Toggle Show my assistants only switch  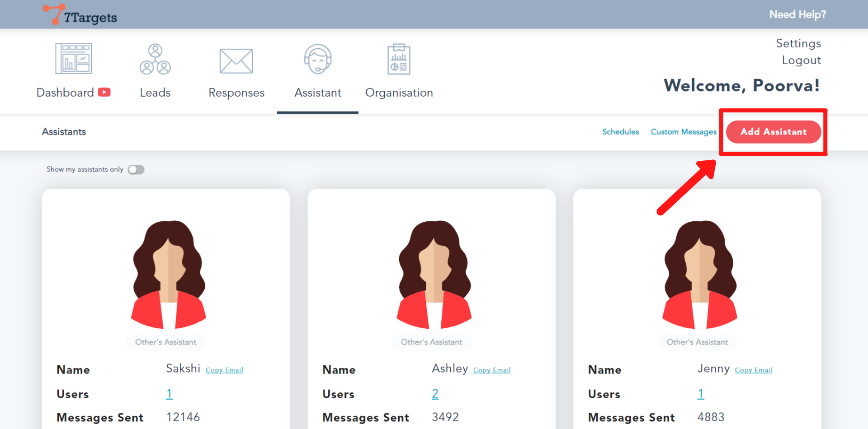[136, 169]
